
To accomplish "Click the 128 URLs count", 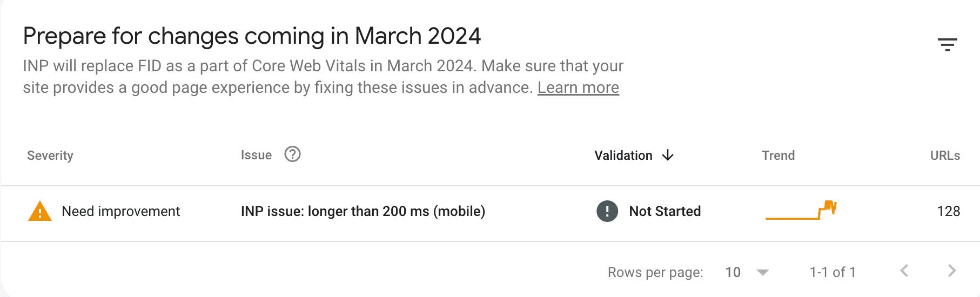I will tap(949, 211).
